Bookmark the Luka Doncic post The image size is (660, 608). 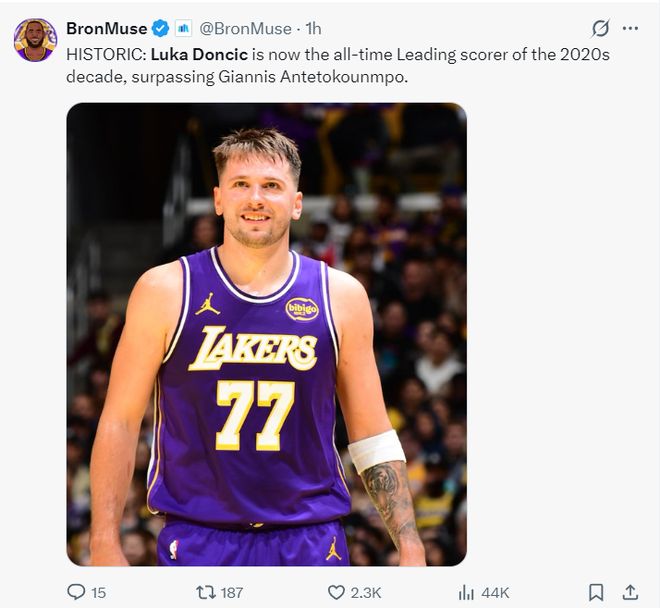pyautogui.click(x=595, y=592)
